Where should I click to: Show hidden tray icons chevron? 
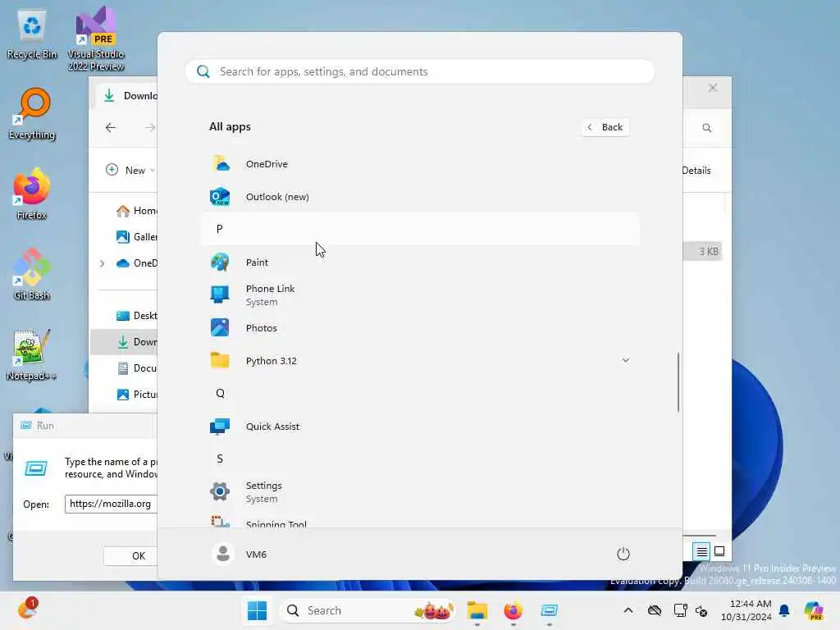click(628, 610)
